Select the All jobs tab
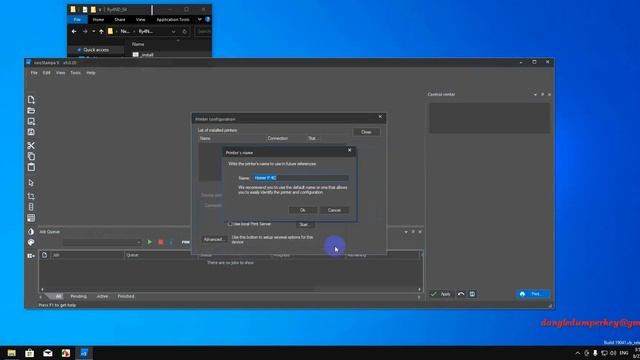Screen dimensions: 640x360 58,296
